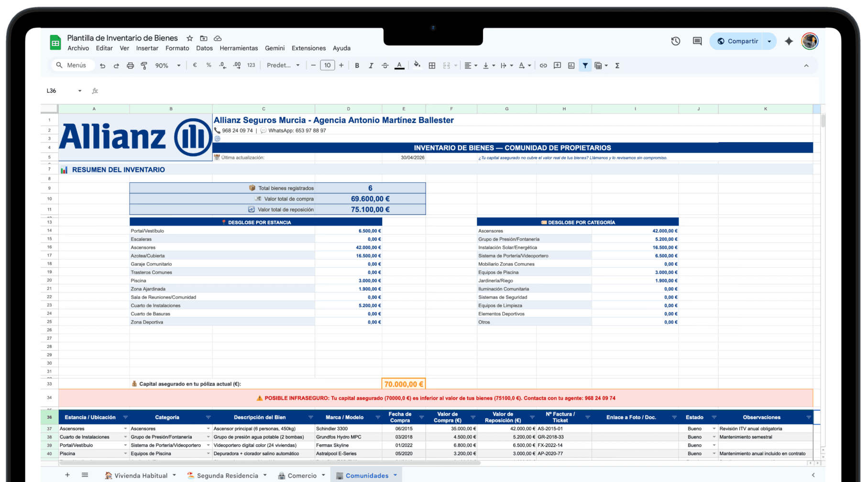
Task: Open the font family dropdown
Action: (283, 65)
